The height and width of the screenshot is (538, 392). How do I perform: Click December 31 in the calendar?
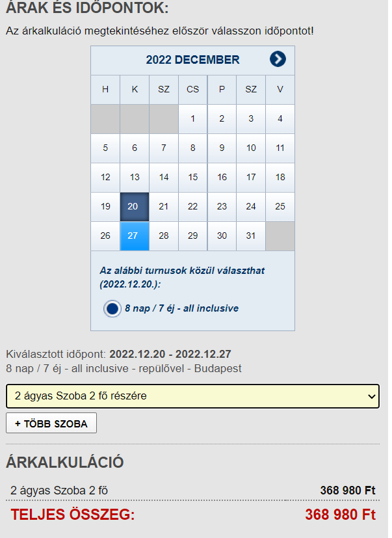pos(251,235)
